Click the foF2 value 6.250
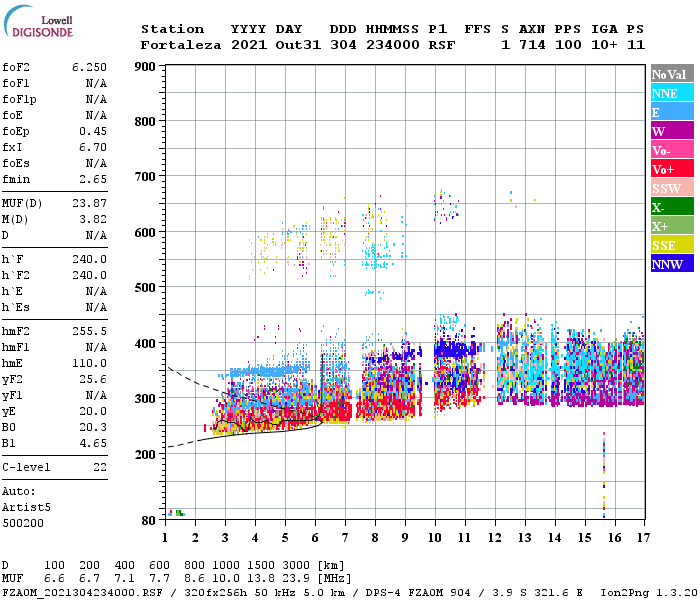 [89, 67]
